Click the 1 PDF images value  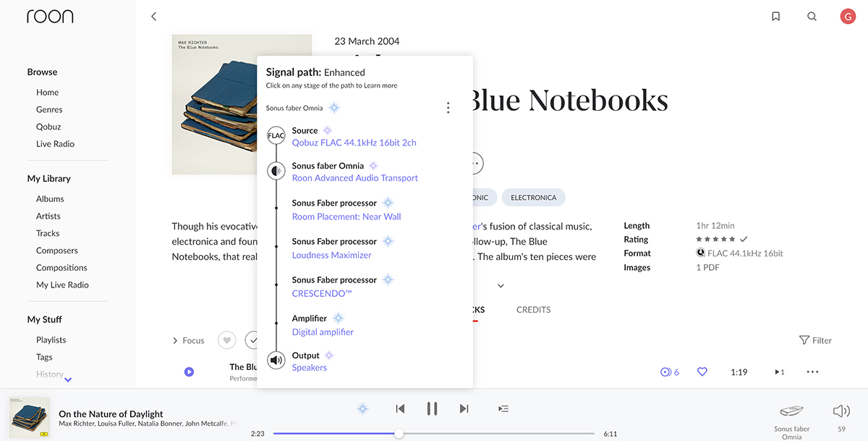pyautogui.click(x=708, y=267)
